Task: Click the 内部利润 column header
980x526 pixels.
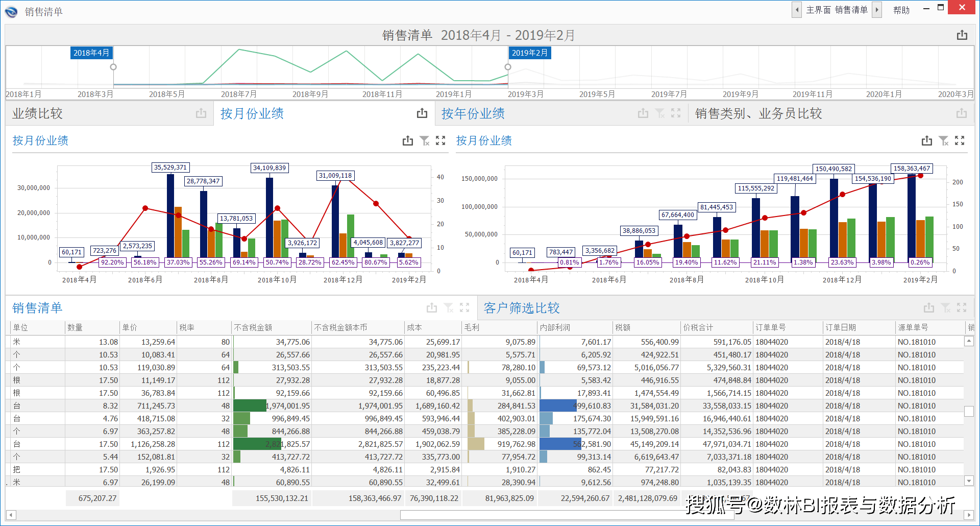Action: tap(575, 327)
